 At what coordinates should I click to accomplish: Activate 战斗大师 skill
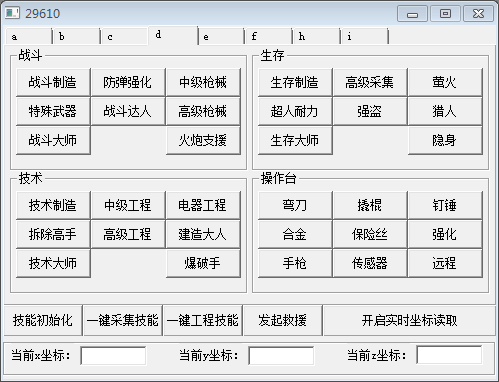click(53, 140)
